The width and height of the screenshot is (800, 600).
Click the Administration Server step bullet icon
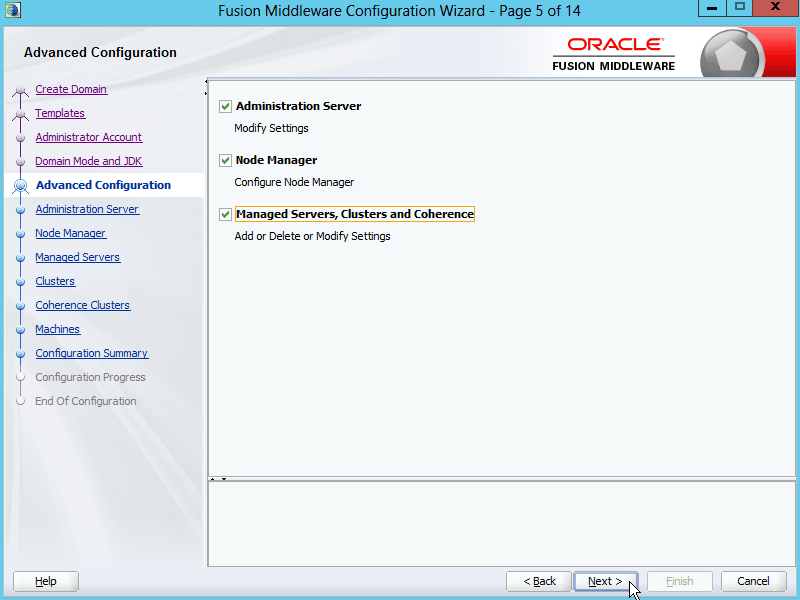(x=20, y=210)
